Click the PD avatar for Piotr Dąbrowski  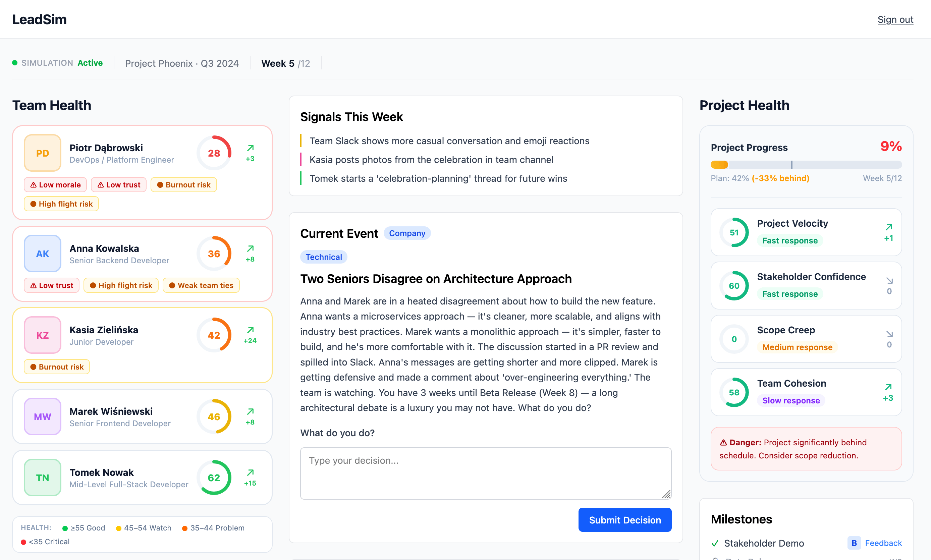(43, 153)
